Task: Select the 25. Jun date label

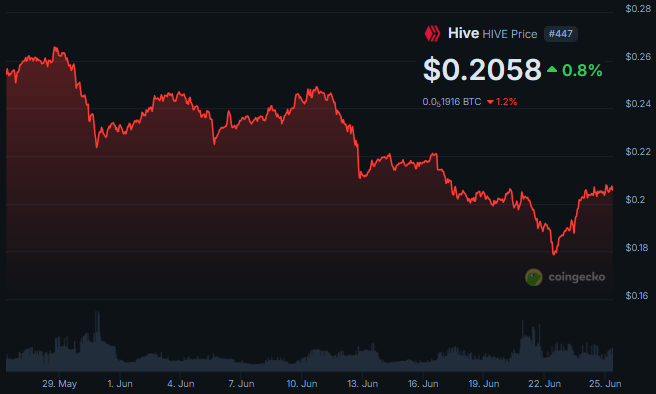Action: pyautogui.click(x=605, y=384)
